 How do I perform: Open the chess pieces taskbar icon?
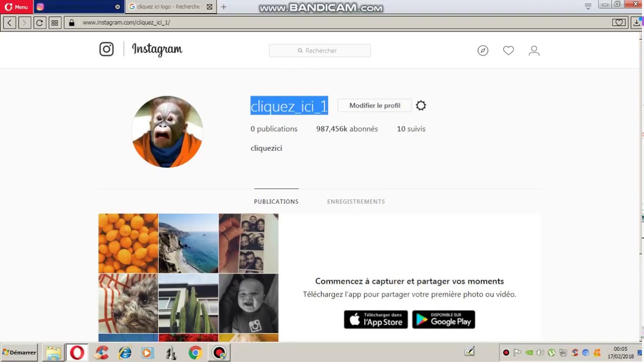pos(171,353)
